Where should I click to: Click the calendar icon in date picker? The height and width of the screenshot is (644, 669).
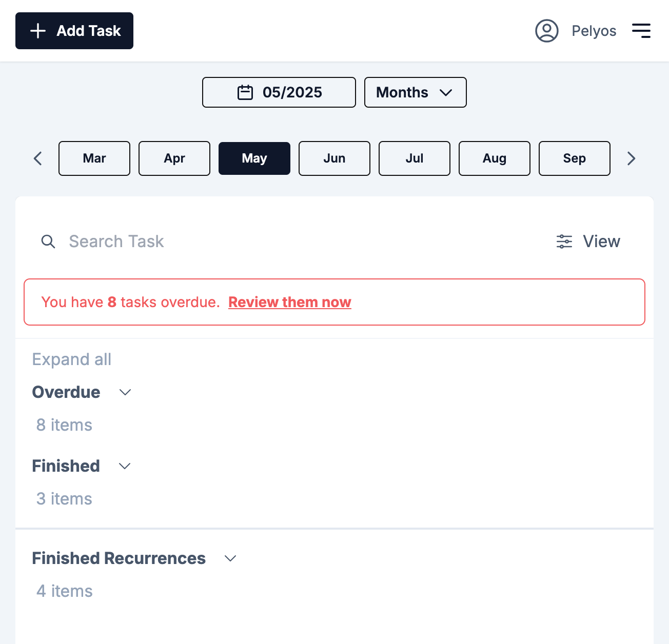245,92
